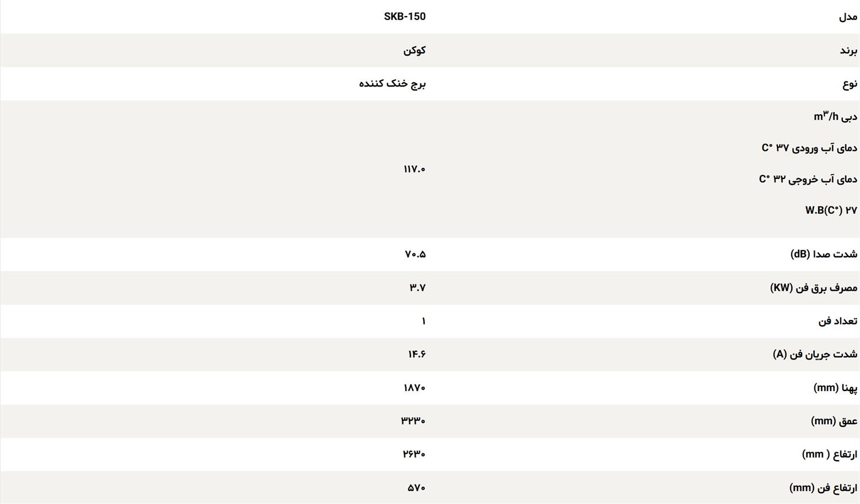The image size is (860, 504).
Task: Click the برند label
Action: coord(849,50)
